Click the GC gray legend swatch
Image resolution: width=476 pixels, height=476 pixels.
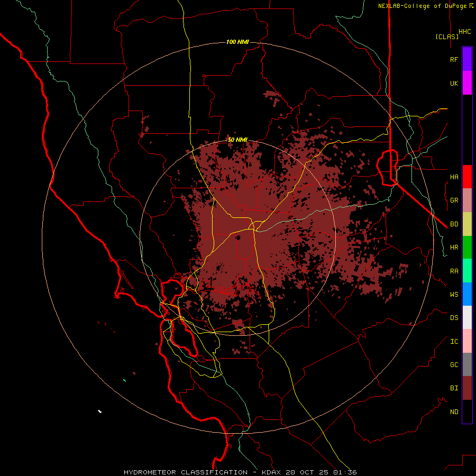[x=467, y=364]
